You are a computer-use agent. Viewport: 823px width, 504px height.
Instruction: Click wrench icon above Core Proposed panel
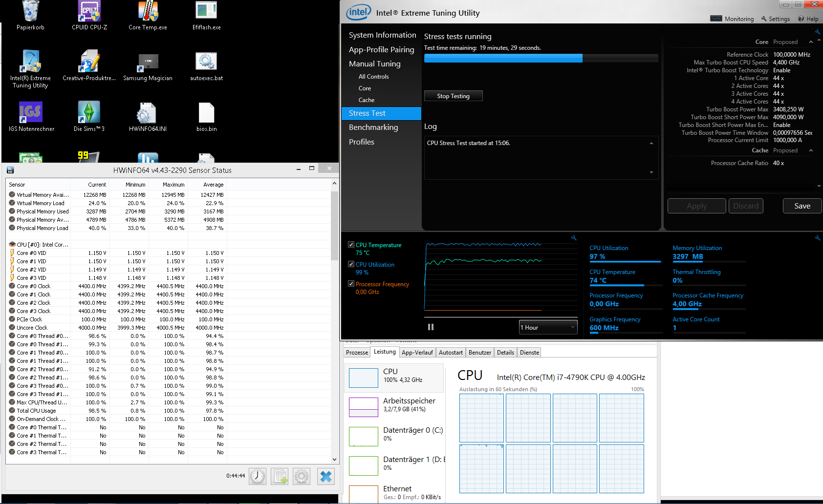pos(818,32)
